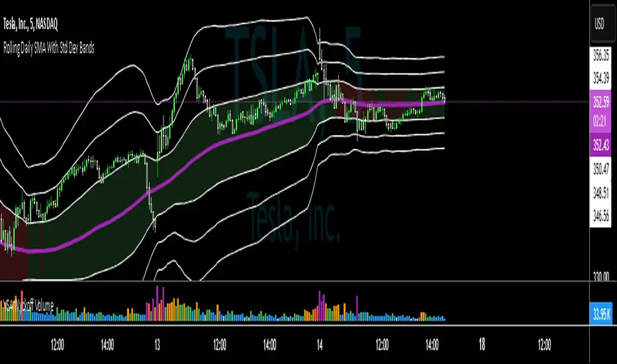Viewport: 617px width, 364px height.
Task: Click the Tesla, Inc., 5, NASDAQ title
Action: tap(30, 24)
